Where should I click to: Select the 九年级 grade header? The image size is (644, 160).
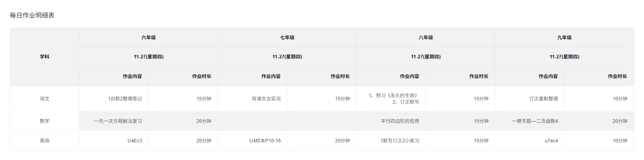click(x=564, y=38)
